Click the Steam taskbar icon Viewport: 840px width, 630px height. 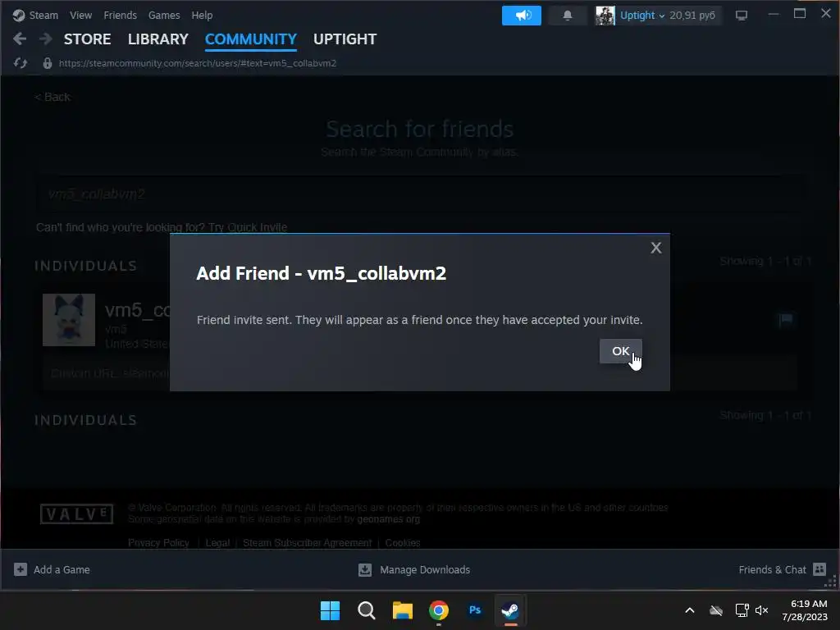510,610
